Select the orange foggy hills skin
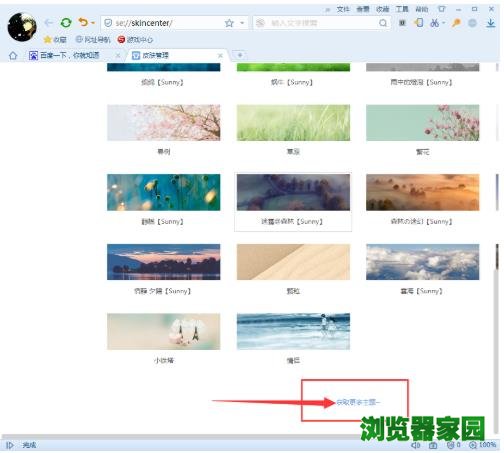This screenshot has width=504, height=453. pyautogui.click(x=422, y=192)
